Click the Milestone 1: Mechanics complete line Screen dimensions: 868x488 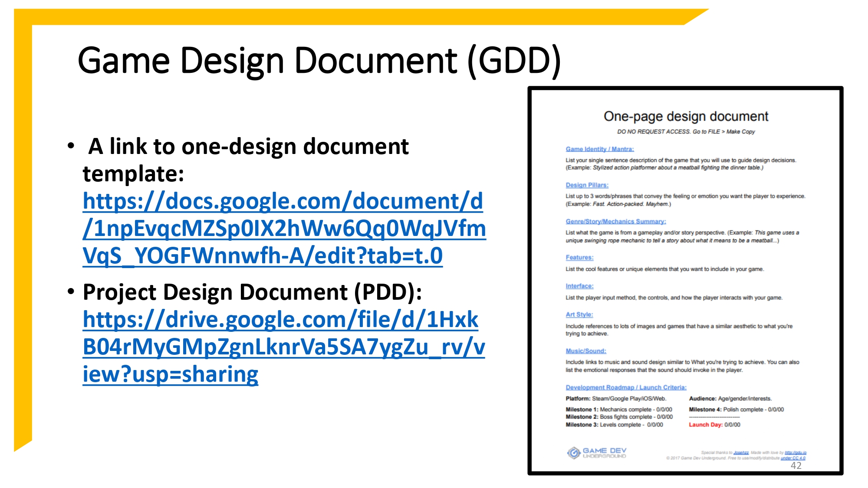tap(618, 409)
